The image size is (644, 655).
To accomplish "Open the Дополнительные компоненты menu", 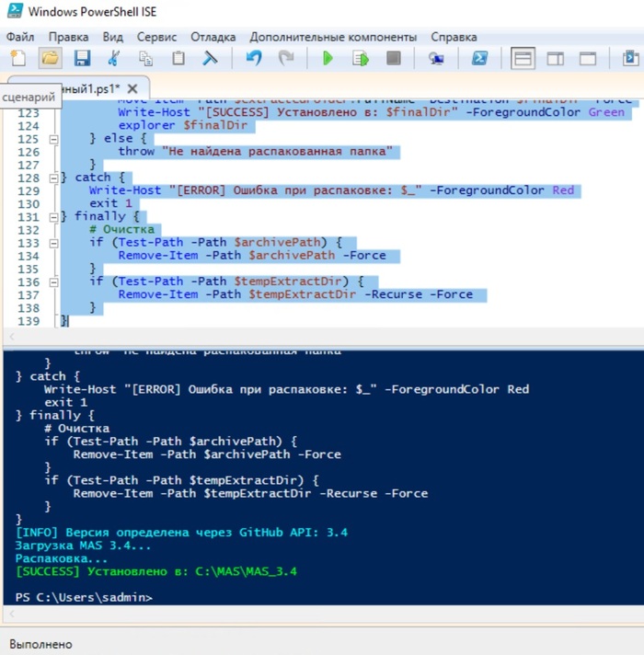I will point(332,37).
